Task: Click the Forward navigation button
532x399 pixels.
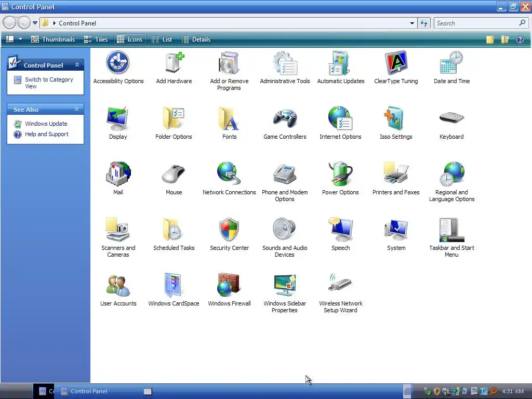Action: pyautogui.click(x=24, y=23)
